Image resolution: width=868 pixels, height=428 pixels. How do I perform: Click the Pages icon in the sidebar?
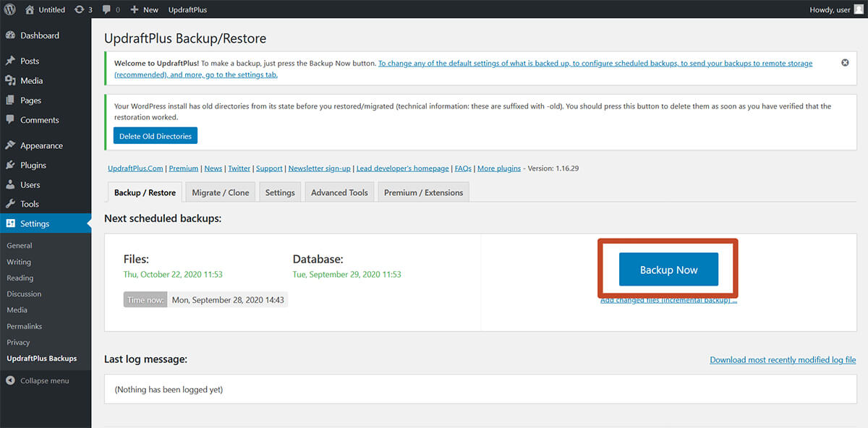click(x=11, y=100)
